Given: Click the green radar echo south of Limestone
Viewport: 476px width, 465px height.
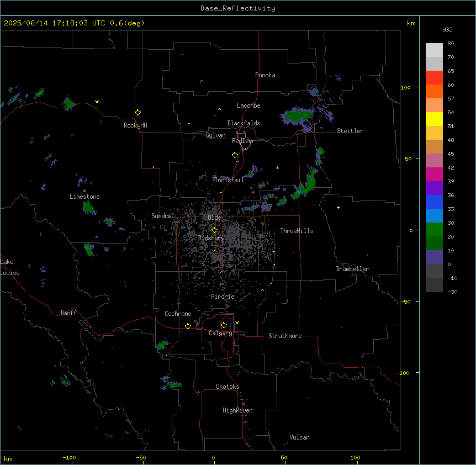Looking at the screenshot, I should 88,207.
